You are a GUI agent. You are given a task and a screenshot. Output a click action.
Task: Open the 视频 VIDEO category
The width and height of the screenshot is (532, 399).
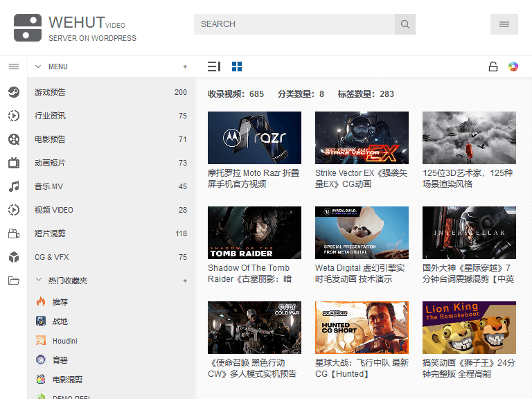[111, 210]
